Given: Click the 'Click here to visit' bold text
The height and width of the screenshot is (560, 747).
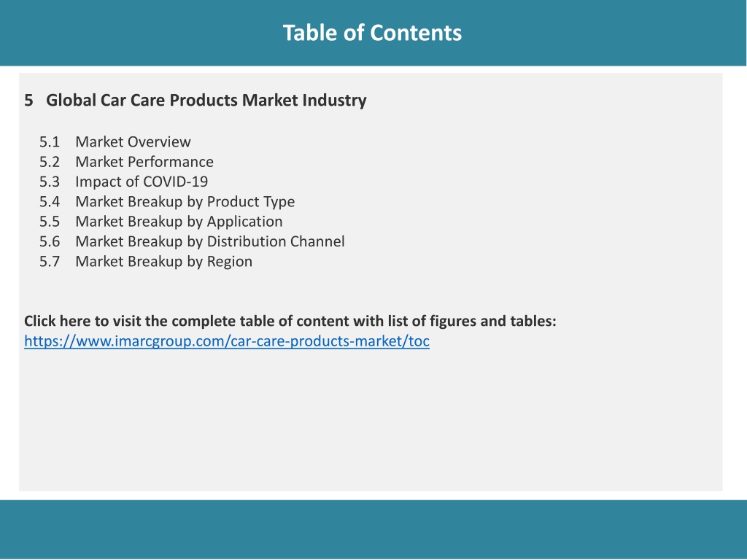Looking at the screenshot, I should click(290, 321).
